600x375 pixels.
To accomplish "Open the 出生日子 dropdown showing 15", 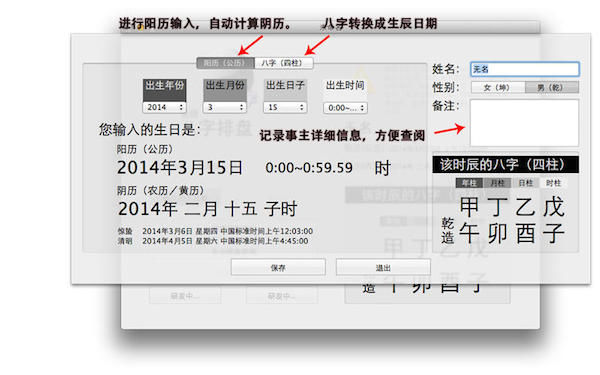I will click(285, 108).
